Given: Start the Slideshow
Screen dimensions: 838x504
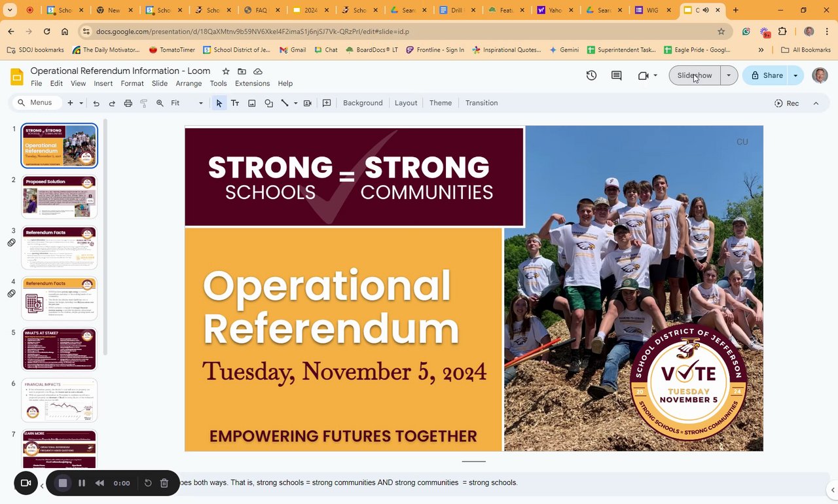Looking at the screenshot, I should 695,75.
